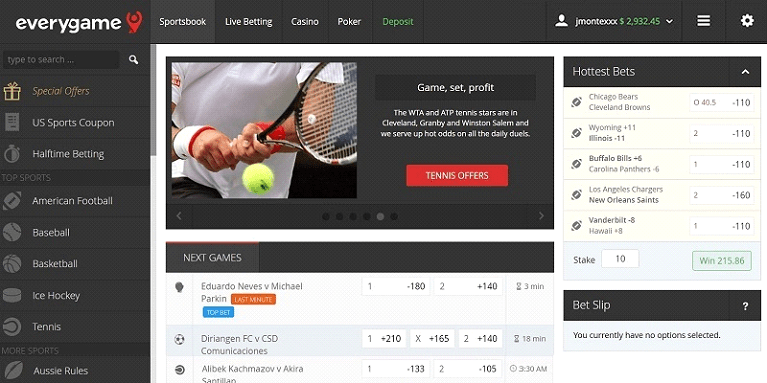This screenshot has width=767, height=383.
Task: Select the first carousel dot indicator
Action: pyautogui.click(x=326, y=216)
